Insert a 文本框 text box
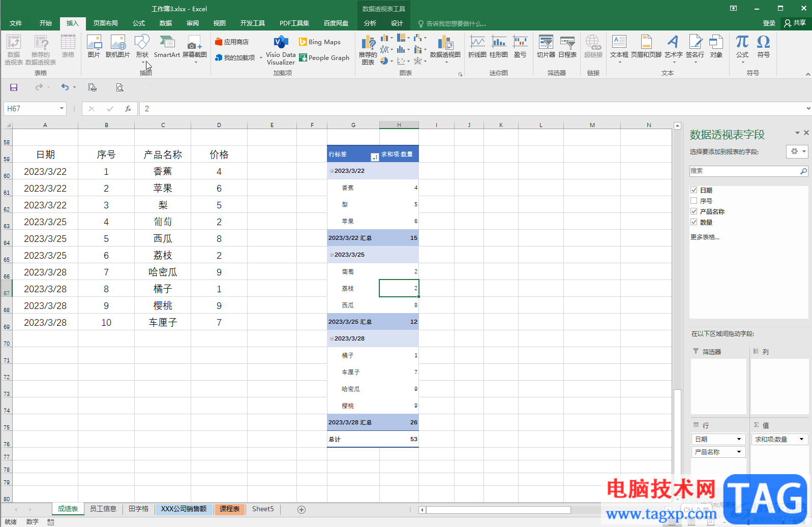Image resolution: width=812 pixels, height=527 pixels. pos(619,48)
